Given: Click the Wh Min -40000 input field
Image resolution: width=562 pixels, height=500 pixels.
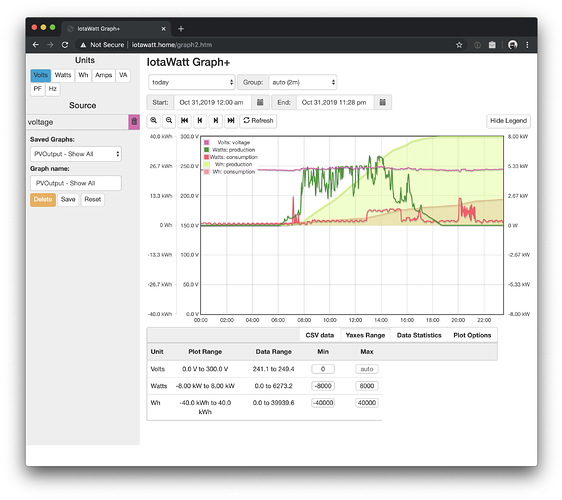Looking at the screenshot, I should pyautogui.click(x=323, y=403).
